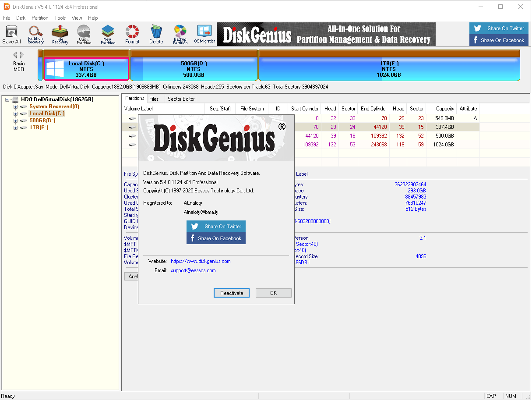
Task: Click Share On Facebook in the About dialog
Action: click(x=216, y=238)
